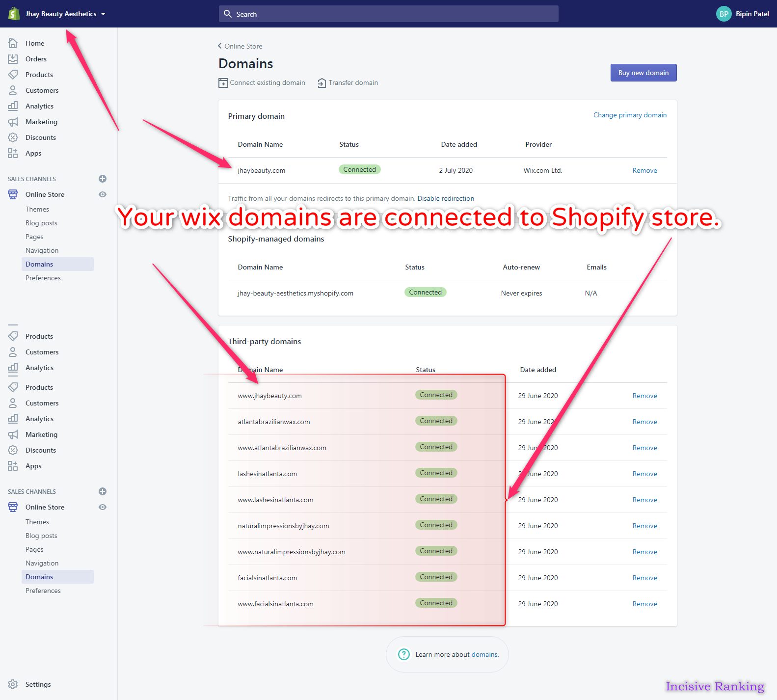Remove lashesinatlanta.com domain
The height and width of the screenshot is (700, 777).
click(x=644, y=474)
